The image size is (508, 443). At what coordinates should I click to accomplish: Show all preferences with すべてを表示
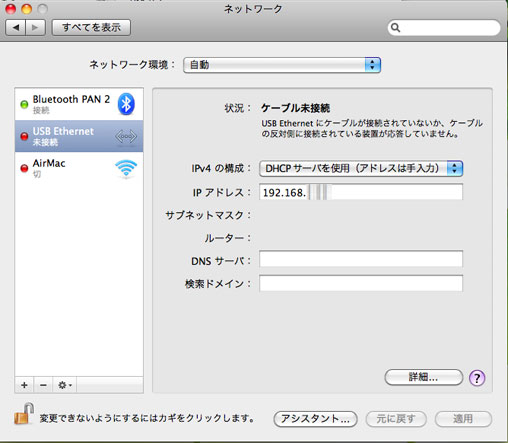click(x=91, y=27)
